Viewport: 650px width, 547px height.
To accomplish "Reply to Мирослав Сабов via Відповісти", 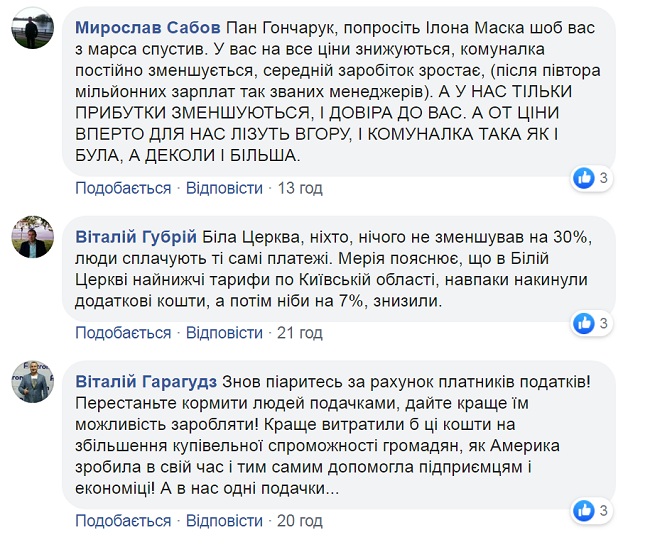I will click(x=225, y=188).
